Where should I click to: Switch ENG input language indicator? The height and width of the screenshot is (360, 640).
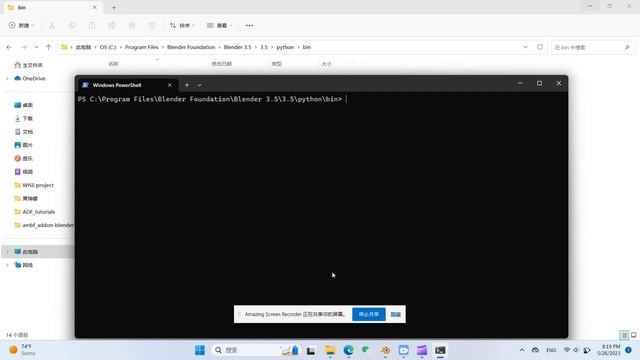551,350
